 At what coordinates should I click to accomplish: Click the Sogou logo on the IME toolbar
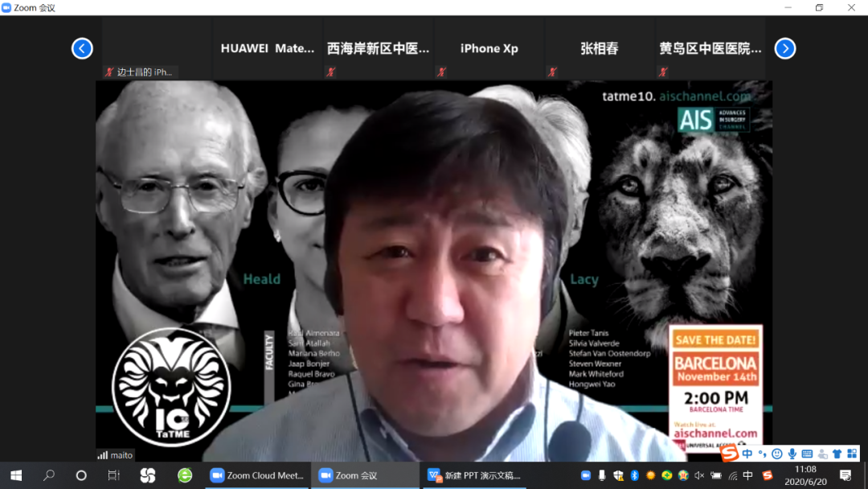[730, 454]
